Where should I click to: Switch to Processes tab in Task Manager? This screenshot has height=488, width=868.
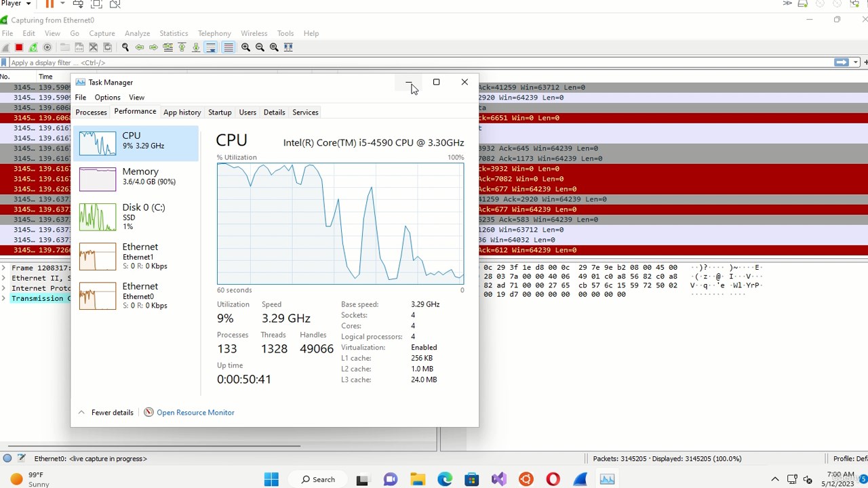click(91, 113)
